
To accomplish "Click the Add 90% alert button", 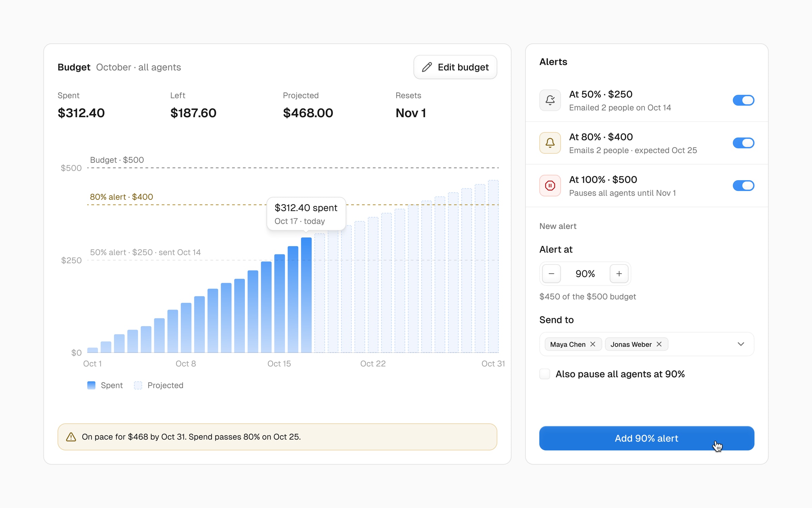I will (647, 438).
